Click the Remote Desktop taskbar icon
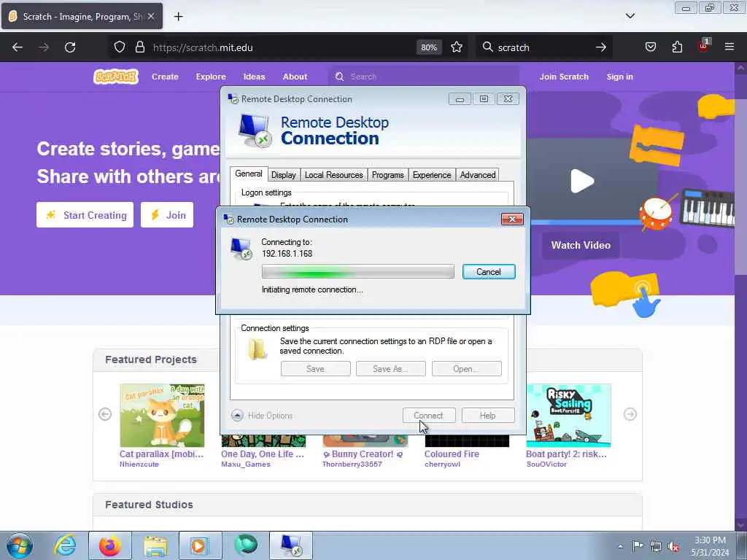The height and width of the screenshot is (560, 747). coord(291,545)
